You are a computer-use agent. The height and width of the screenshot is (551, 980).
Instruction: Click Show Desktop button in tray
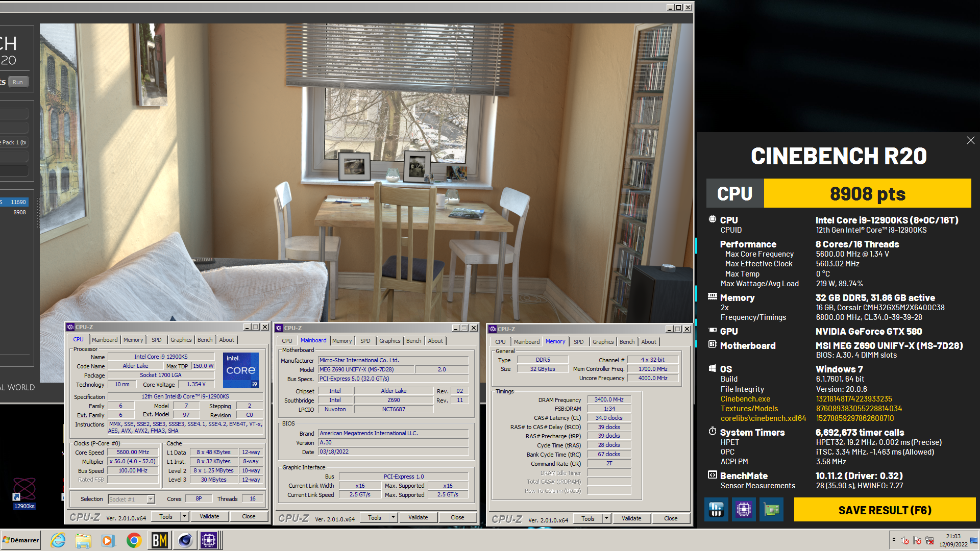tap(974, 540)
